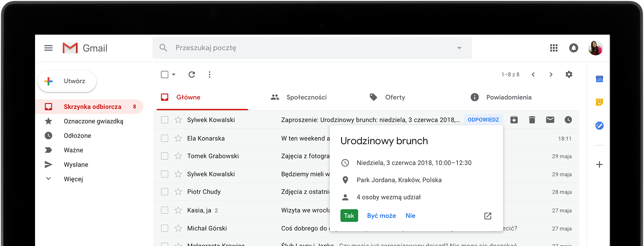Image resolution: width=644 pixels, height=246 pixels.
Task: Open the settings gear
Action: 569,74
